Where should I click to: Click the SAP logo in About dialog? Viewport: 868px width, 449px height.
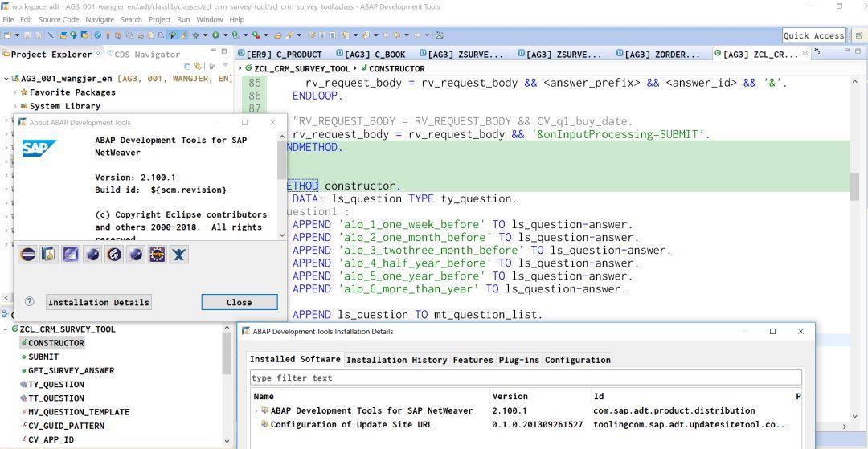pos(39,148)
